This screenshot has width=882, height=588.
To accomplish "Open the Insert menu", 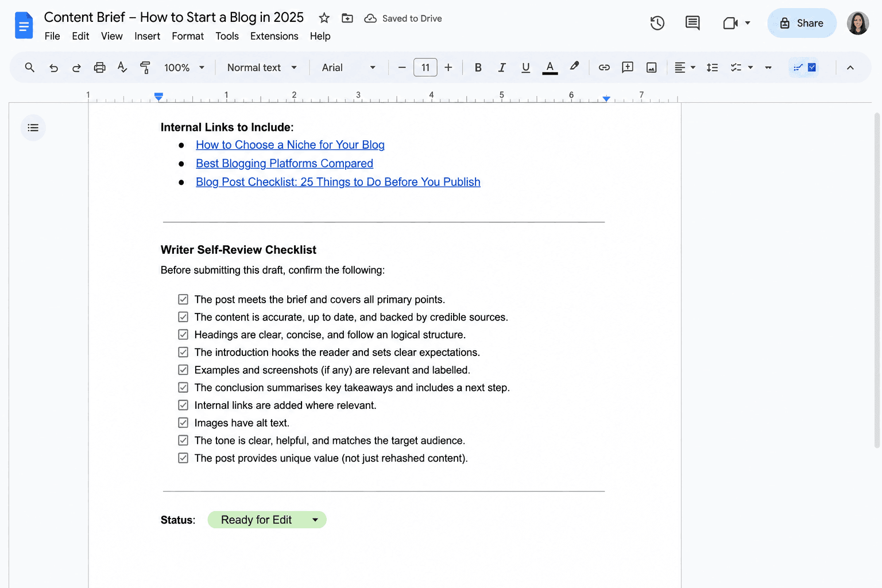I will pyautogui.click(x=147, y=36).
